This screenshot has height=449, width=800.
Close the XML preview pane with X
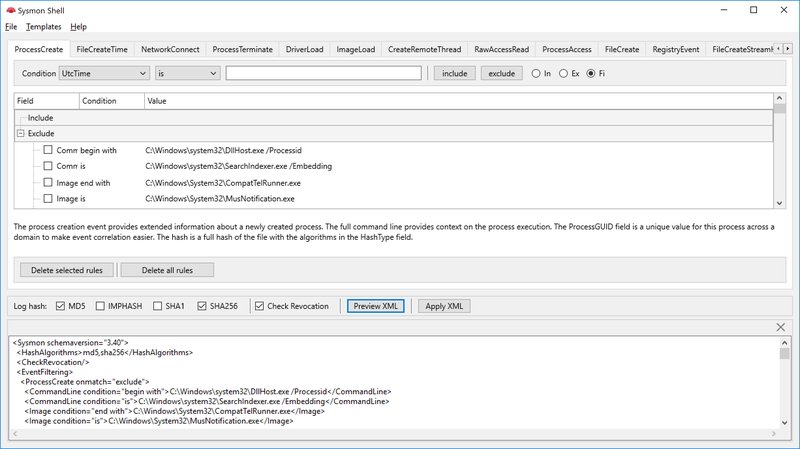pyautogui.click(x=780, y=327)
